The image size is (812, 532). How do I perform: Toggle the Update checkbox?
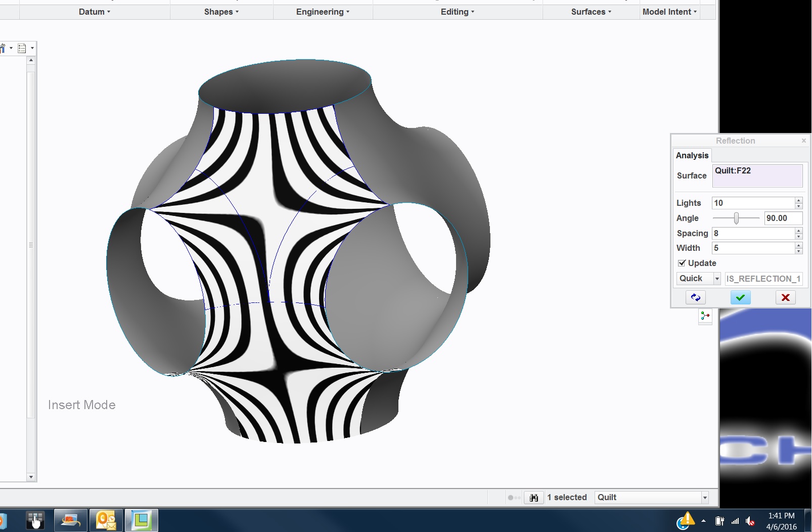[682, 263]
